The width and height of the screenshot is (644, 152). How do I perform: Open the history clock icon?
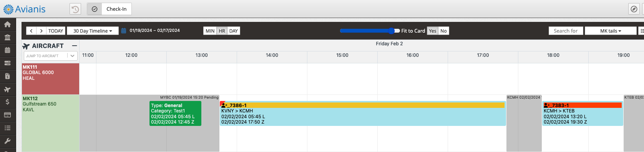(75, 9)
